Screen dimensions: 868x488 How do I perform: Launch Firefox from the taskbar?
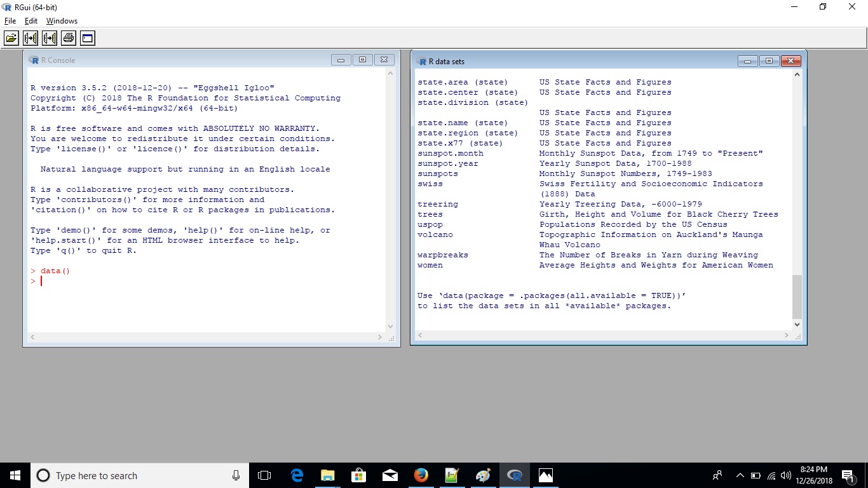[421, 475]
